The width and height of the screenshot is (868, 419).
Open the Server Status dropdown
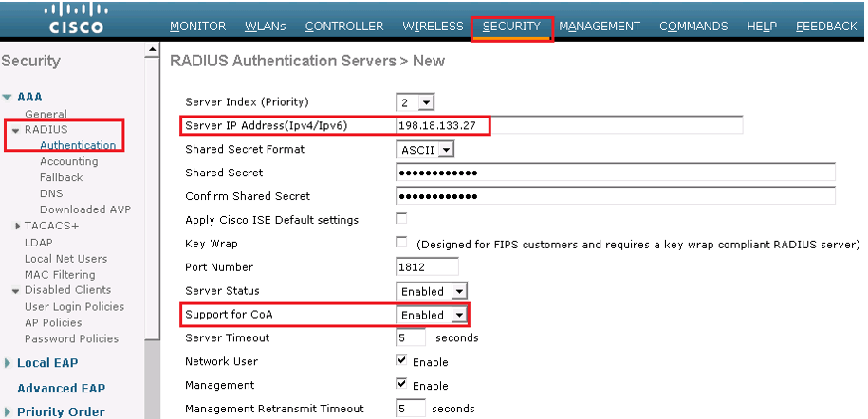point(432,291)
